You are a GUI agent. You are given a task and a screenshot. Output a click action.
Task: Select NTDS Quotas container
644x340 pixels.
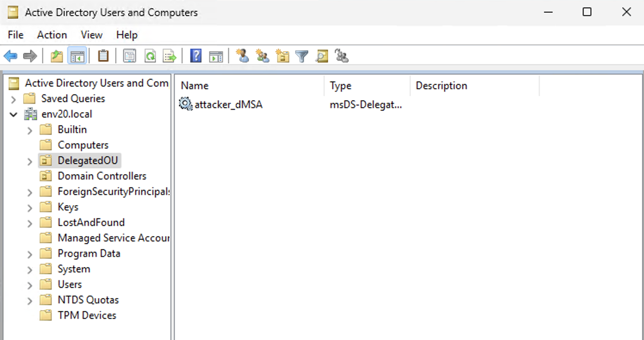pos(88,300)
